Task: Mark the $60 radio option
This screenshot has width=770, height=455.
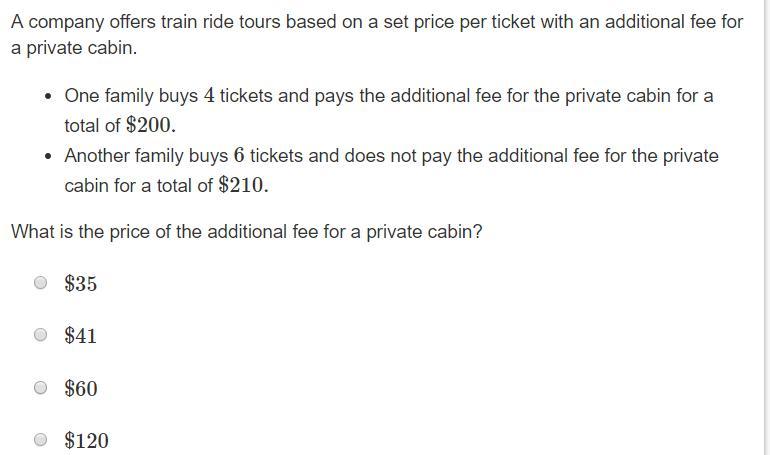Action: pyautogui.click(x=41, y=388)
